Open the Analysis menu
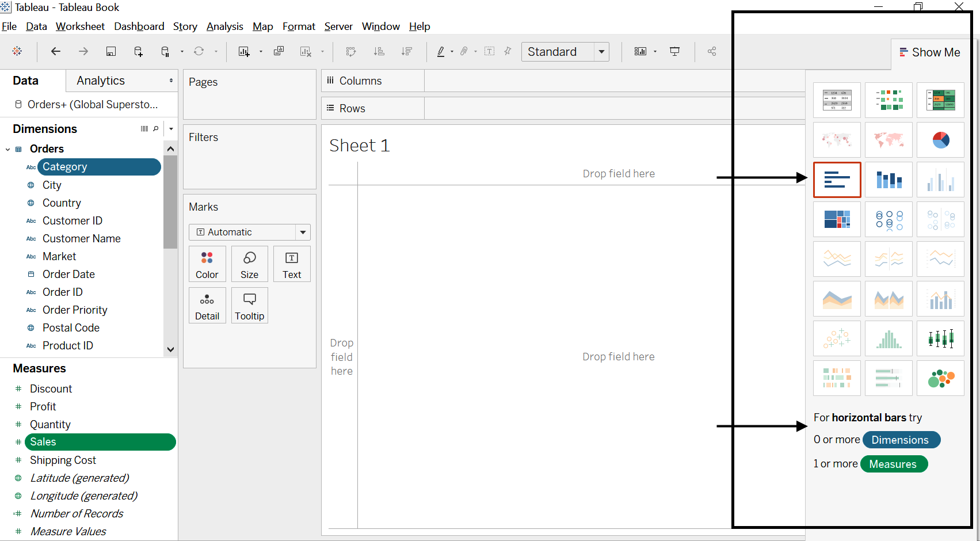The width and height of the screenshot is (980, 541). (x=225, y=26)
